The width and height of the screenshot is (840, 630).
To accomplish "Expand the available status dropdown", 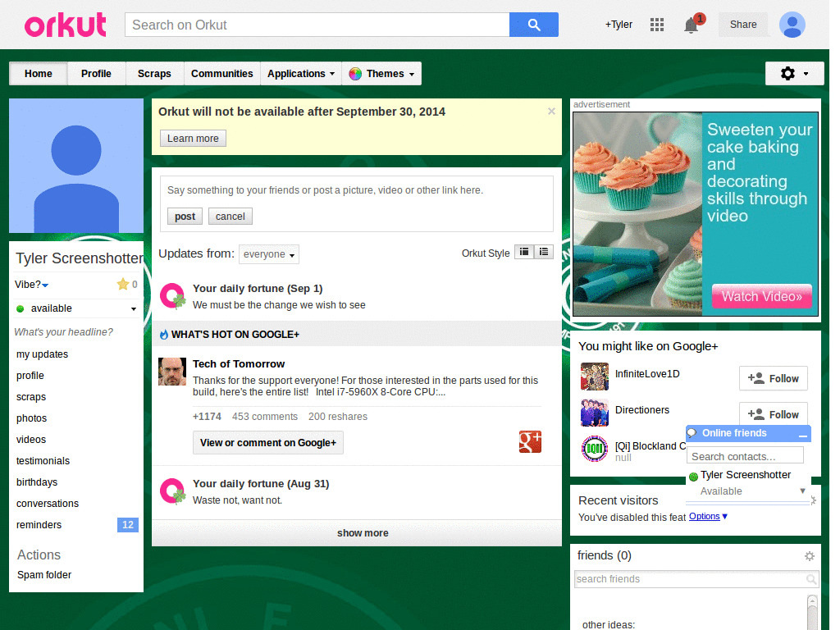I will (x=134, y=309).
